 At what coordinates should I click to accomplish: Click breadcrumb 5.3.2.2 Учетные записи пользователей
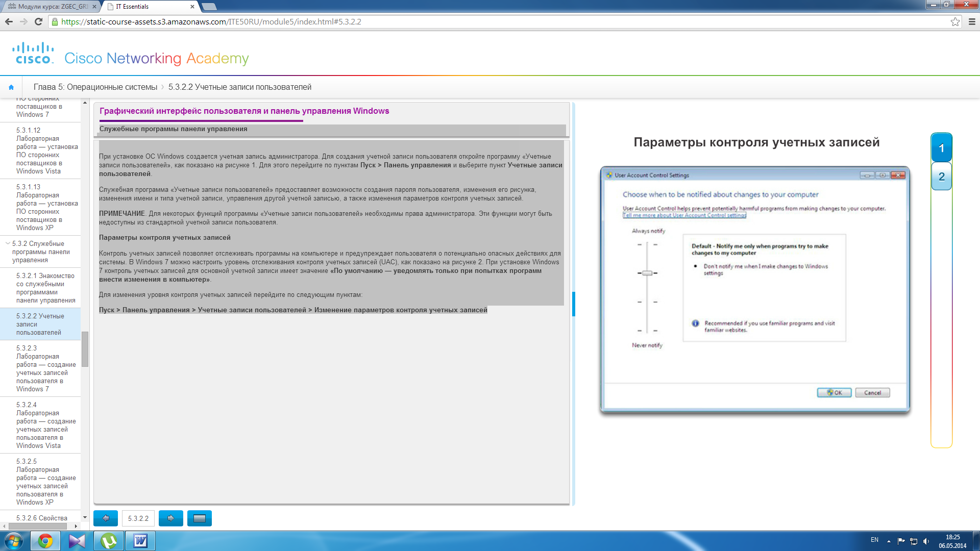pyautogui.click(x=240, y=87)
